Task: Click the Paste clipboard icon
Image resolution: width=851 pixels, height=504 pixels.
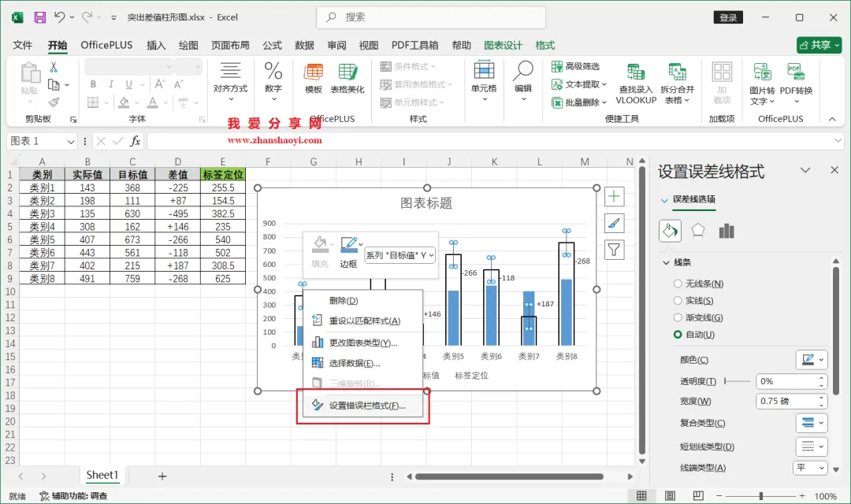Action: pos(30,72)
